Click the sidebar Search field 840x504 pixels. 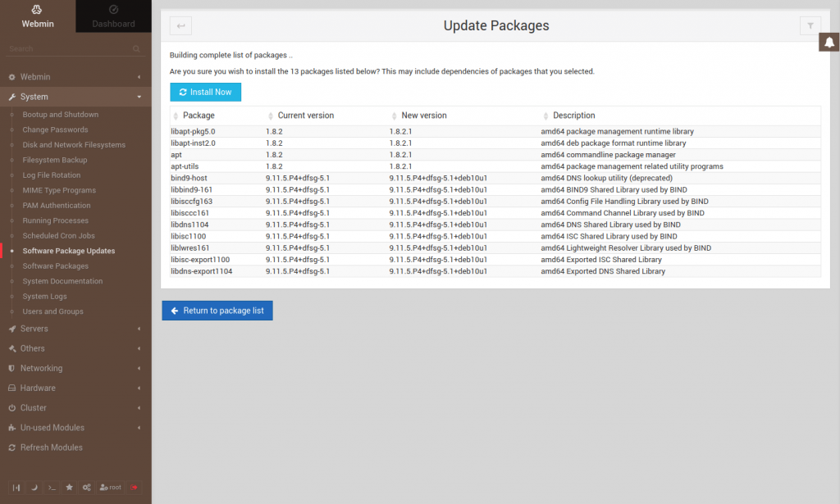(x=66, y=49)
